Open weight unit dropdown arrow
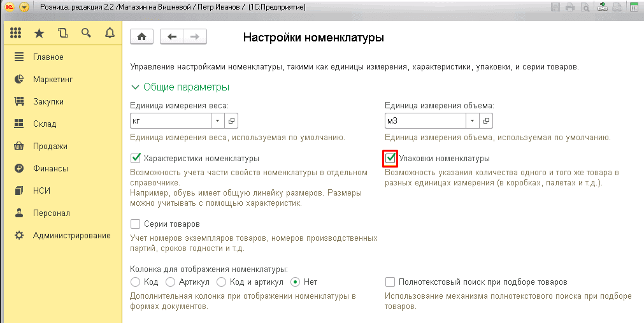The width and height of the screenshot is (644, 323). tap(217, 120)
